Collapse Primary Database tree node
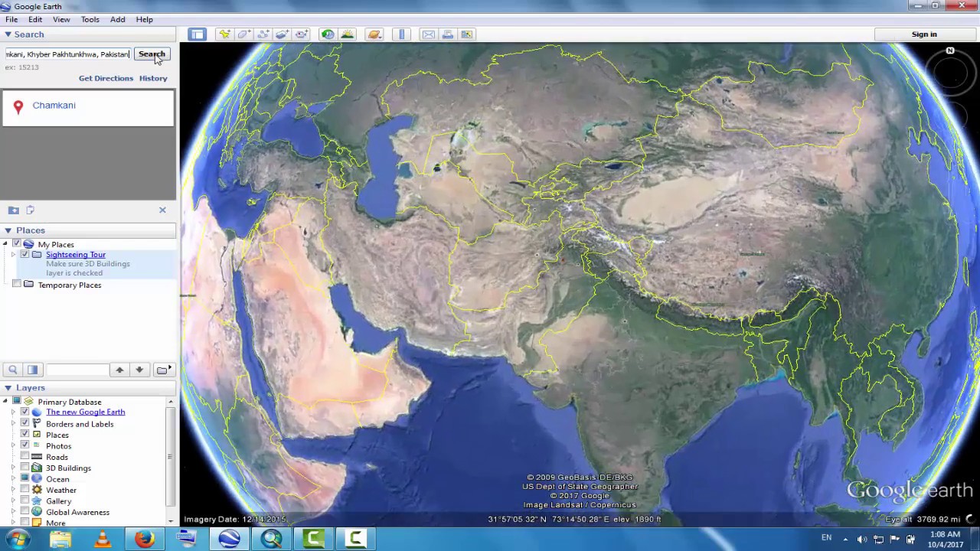Image resolution: width=980 pixels, height=551 pixels. [x=5, y=402]
